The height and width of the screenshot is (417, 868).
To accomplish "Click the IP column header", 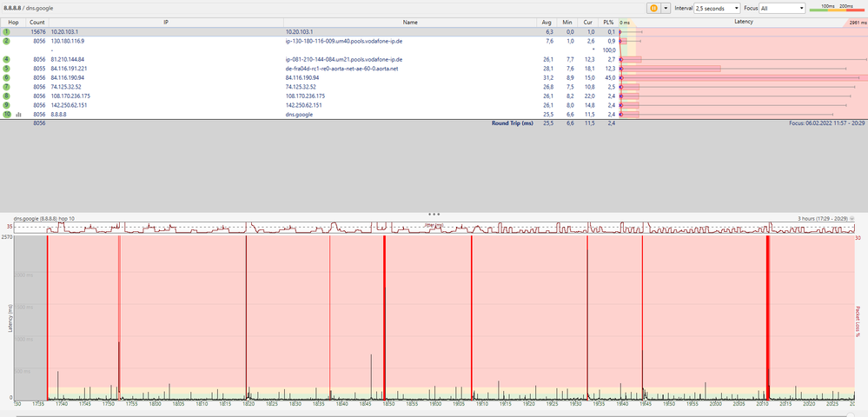I will (x=166, y=22).
